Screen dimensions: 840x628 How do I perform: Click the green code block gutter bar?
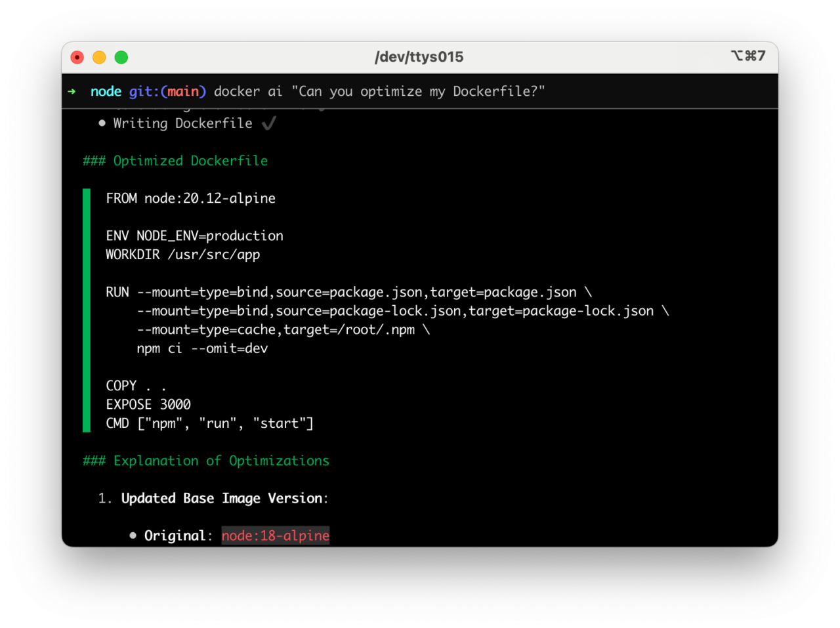click(86, 308)
